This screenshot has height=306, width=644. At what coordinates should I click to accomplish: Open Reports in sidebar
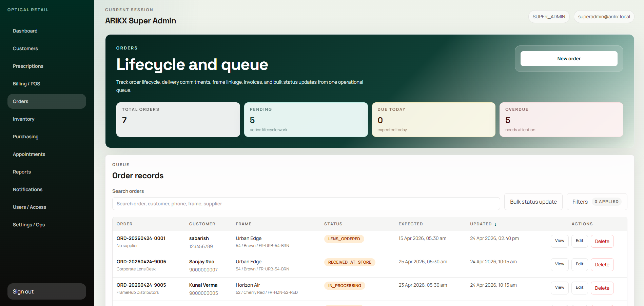click(x=22, y=172)
